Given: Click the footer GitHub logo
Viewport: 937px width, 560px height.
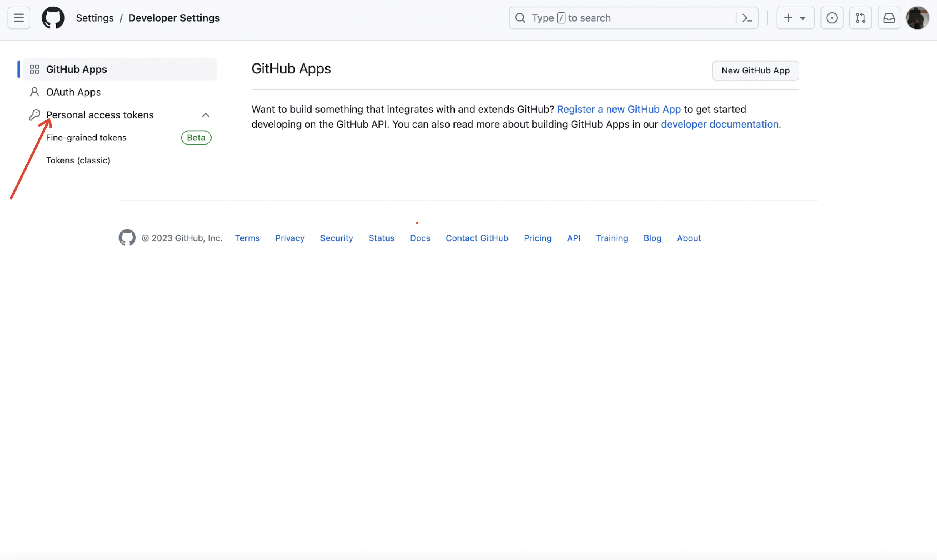Looking at the screenshot, I should click(127, 238).
